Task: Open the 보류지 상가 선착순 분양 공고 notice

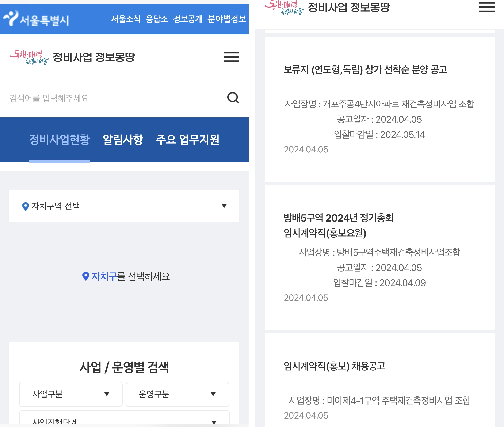Action: (x=365, y=70)
